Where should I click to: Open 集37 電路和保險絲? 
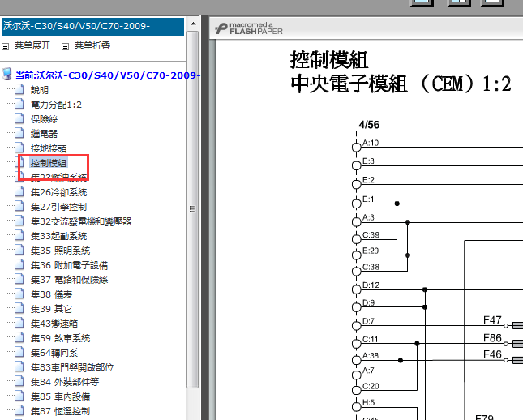pyautogui.click(x=70, y=280)
